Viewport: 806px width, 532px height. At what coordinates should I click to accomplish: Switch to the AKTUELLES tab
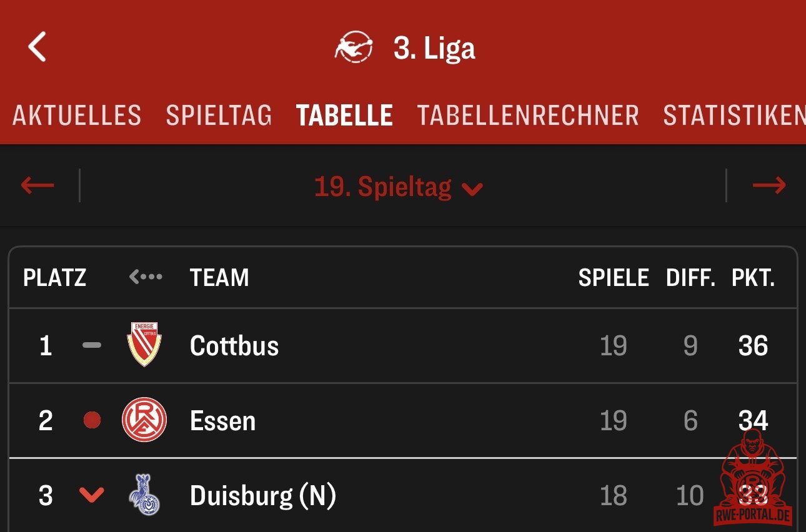coord(77,116)
